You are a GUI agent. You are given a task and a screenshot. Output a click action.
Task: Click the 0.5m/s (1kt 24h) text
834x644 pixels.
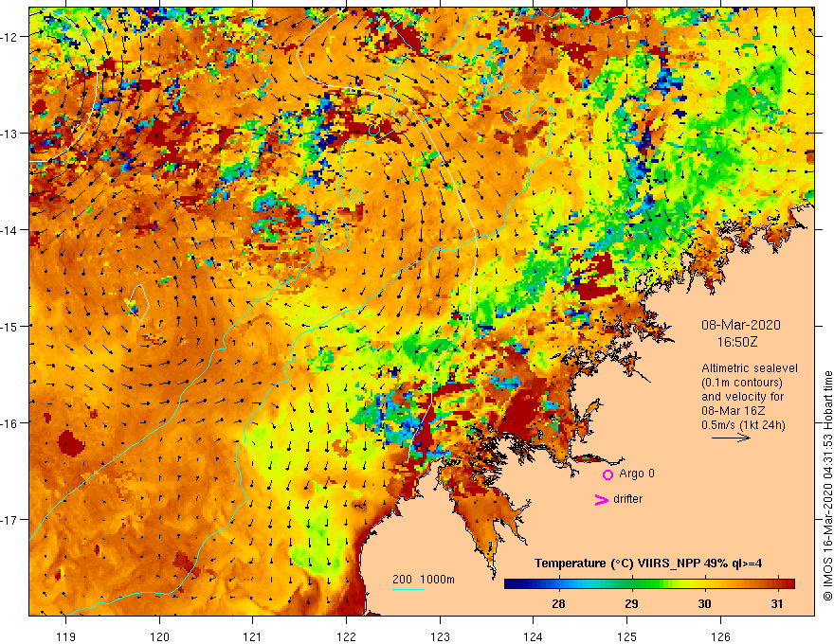pos(743,425)
